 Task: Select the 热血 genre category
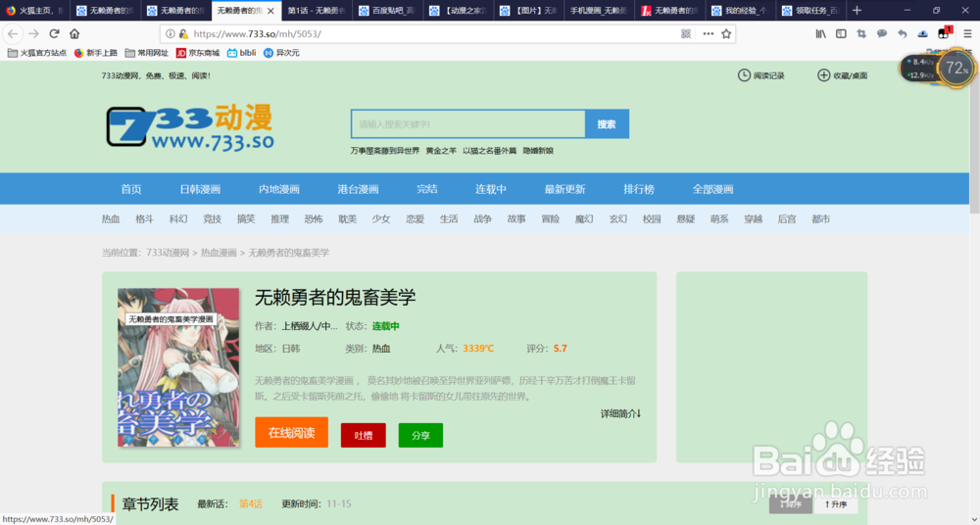[111, 218]
